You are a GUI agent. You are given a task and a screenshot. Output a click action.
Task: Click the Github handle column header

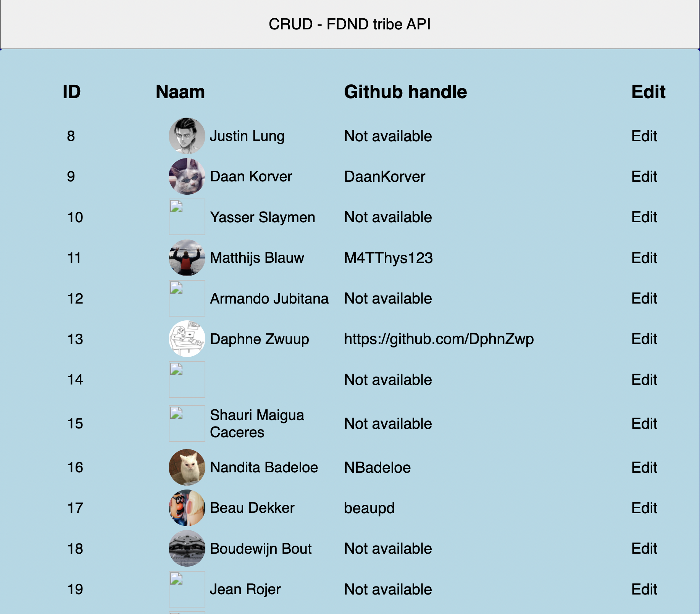tap(405, 91)
